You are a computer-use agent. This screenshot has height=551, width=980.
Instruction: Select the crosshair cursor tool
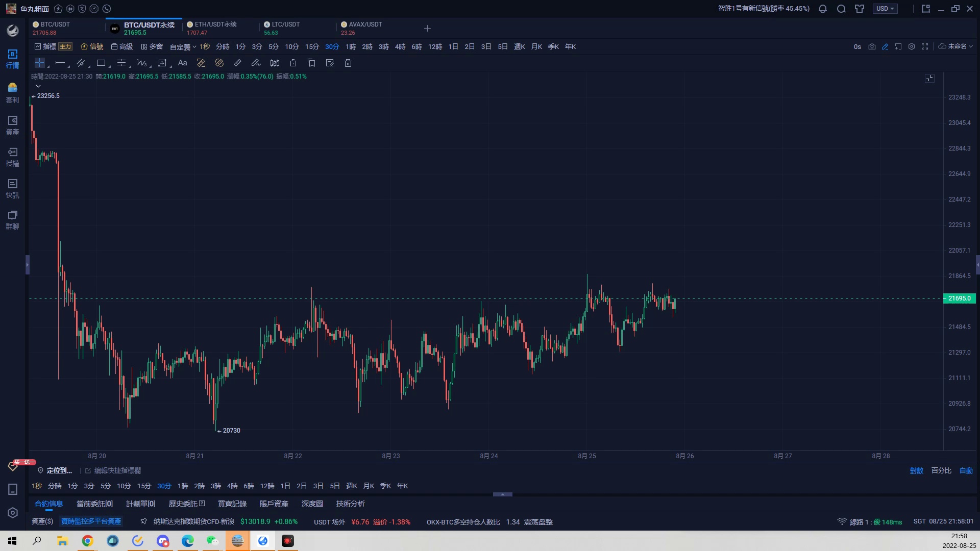pos(39,63)
